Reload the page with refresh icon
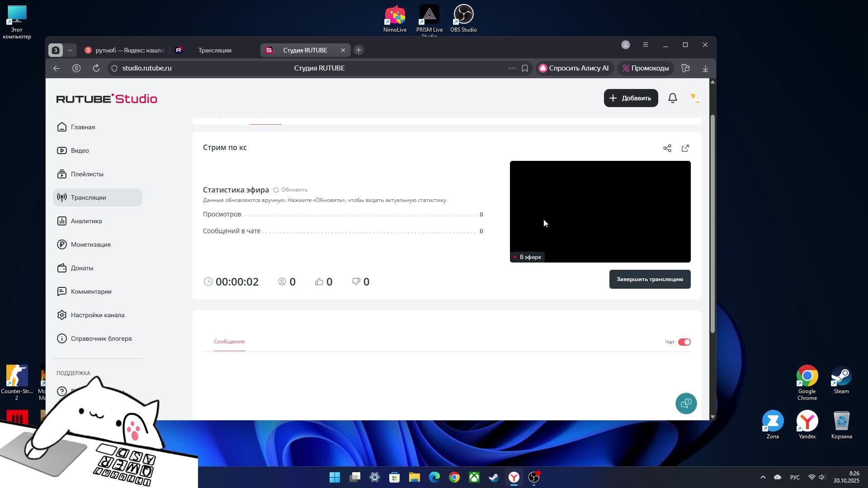Screen dimensions: 868x488 (96, 68)
